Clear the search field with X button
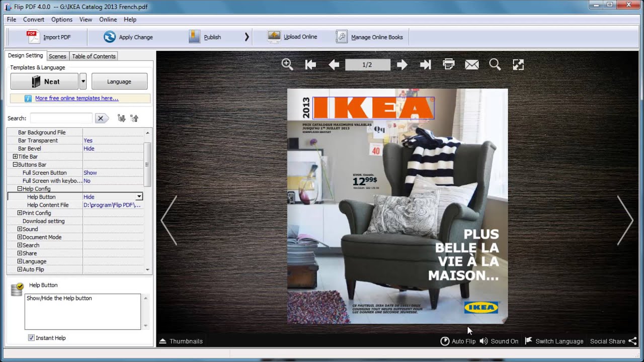Viewport: 644px width, 362px height. pyautogui.click(x=101, y=118)
